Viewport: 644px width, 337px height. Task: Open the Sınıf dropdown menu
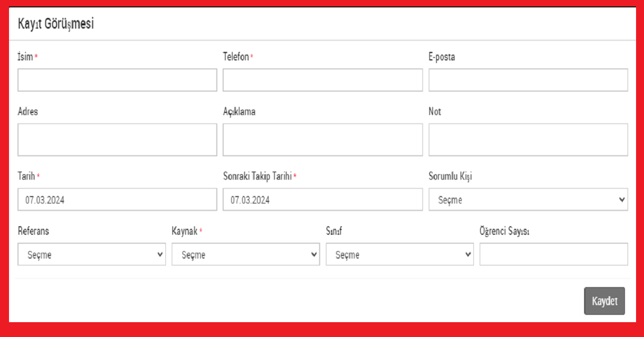click(400, 254)
